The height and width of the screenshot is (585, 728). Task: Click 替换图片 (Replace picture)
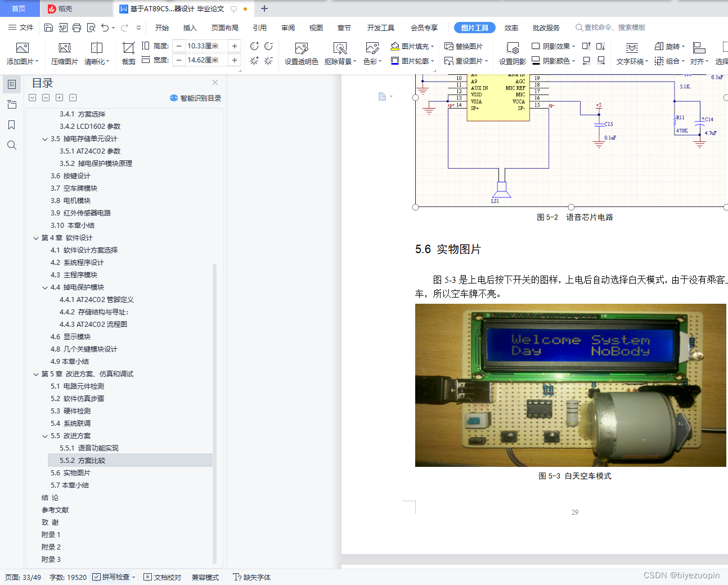pos(464,46)
